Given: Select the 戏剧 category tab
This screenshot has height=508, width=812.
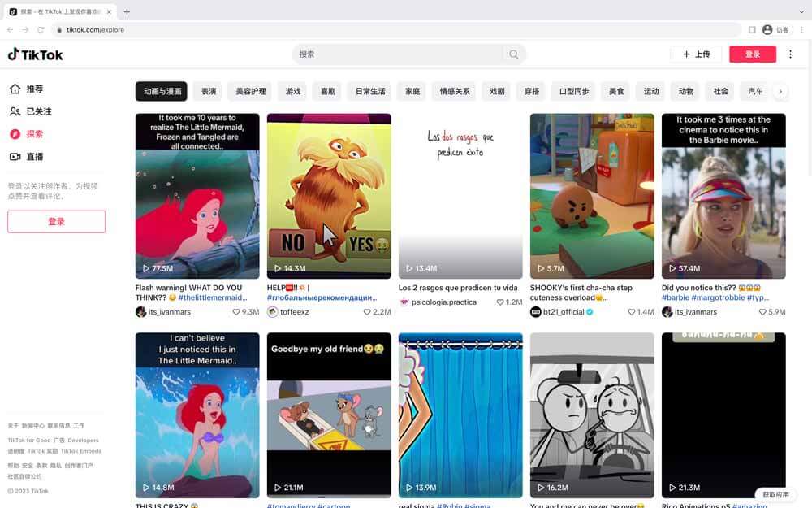Looking at the screenshot, I should point(497,91).
